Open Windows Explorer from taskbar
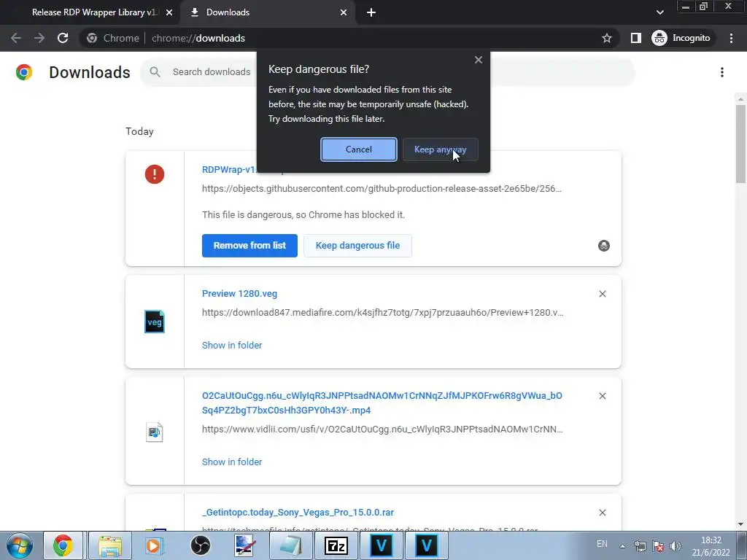 pos(110,545)
